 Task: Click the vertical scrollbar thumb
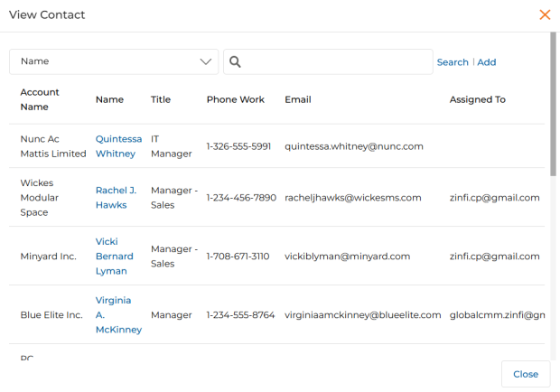click(553, 104)
